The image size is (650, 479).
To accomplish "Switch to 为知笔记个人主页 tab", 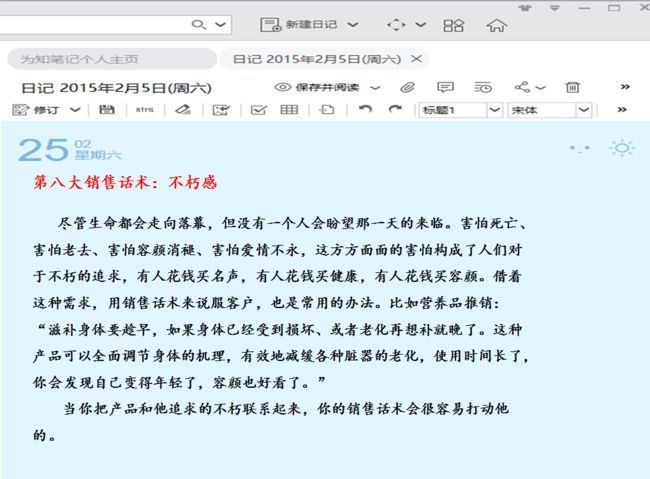I will [112, 59].
